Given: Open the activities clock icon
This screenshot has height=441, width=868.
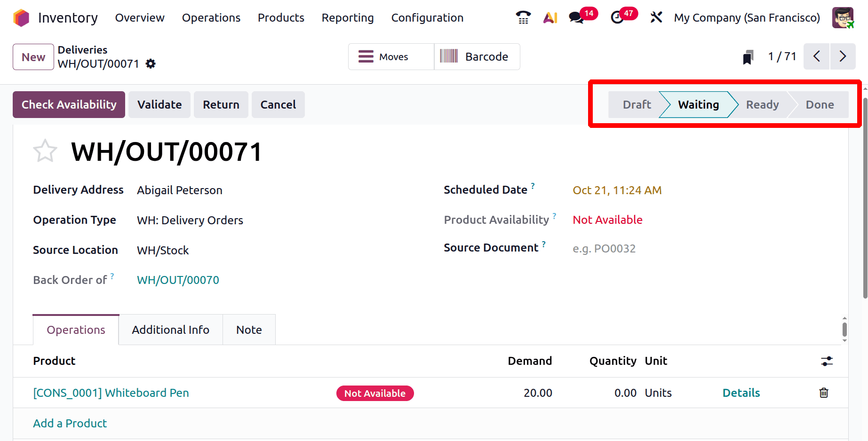Looking at the screenshot, I should click(617, 18).
